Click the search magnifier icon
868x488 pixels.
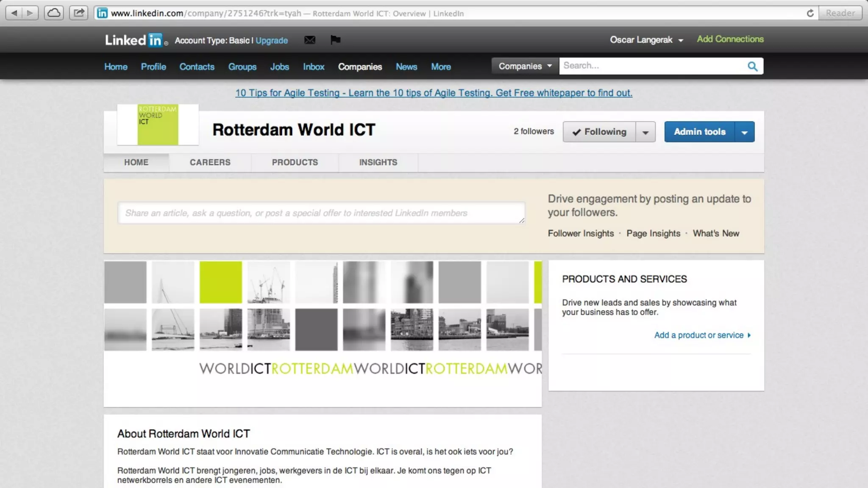click(x=752, y=66)
